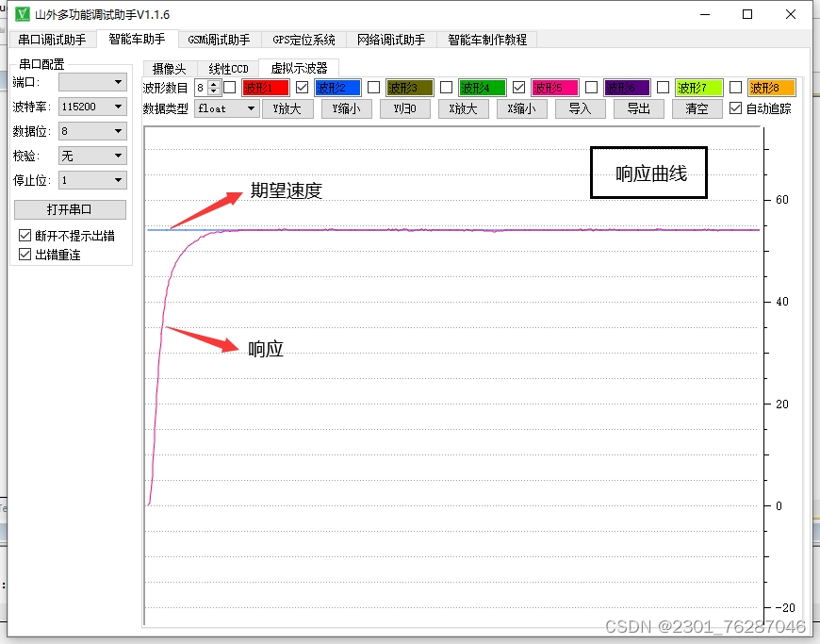This screenshot has width=820, height=644.
Task: Export waveform data via 导出
Action: point(639,108)
